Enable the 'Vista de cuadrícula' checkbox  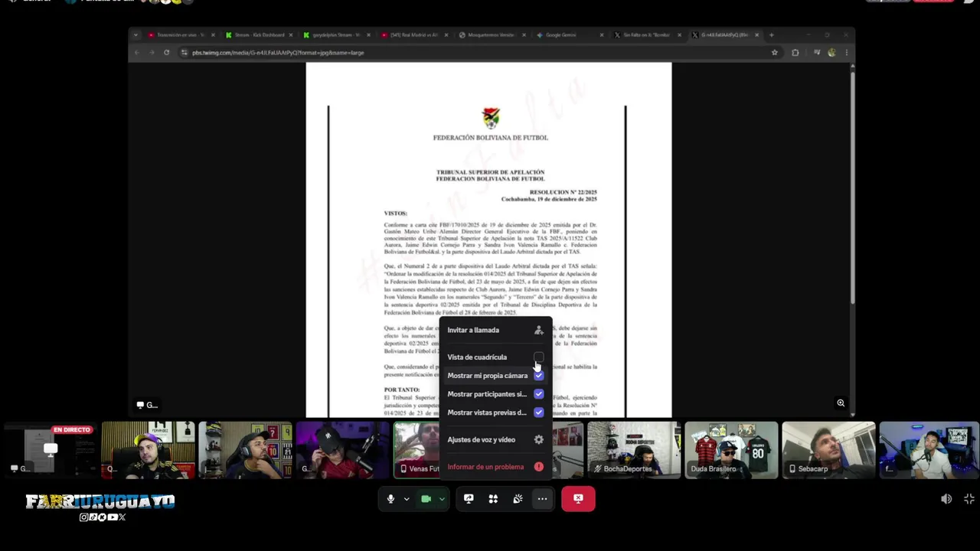tap(539, 357)
